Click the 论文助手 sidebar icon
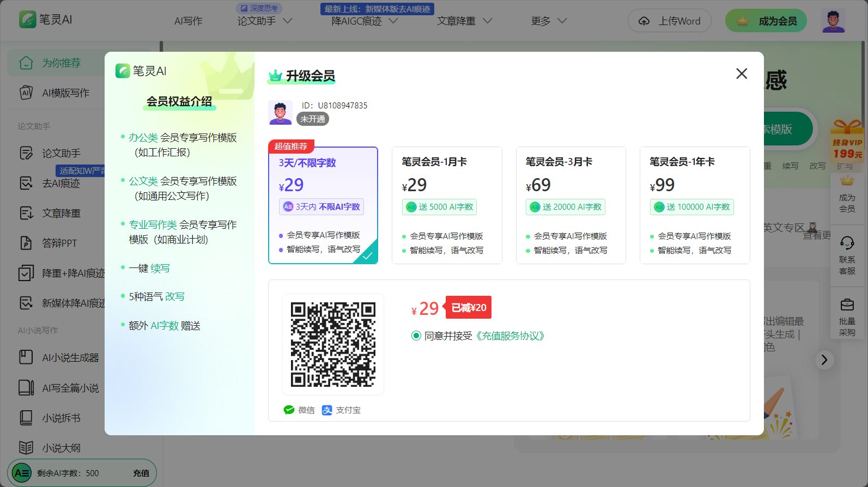The width and height of the screenshot is (868, 487). point(26,153)
